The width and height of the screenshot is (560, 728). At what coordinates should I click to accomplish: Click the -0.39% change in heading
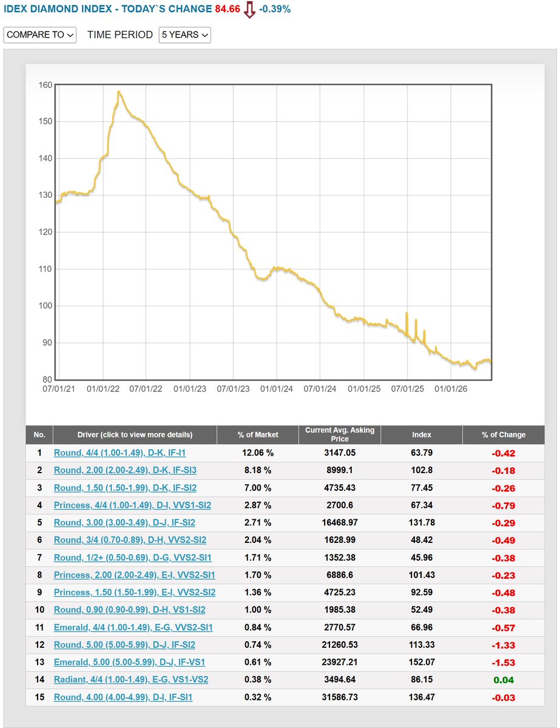tap(274, 9)
